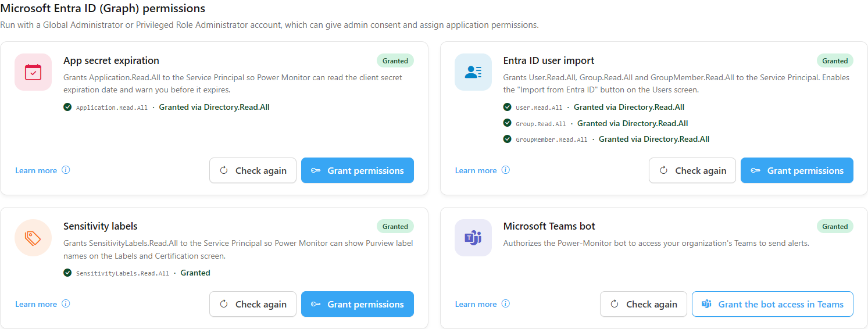Grant permissions for App secret expiration

click(358, 170)
